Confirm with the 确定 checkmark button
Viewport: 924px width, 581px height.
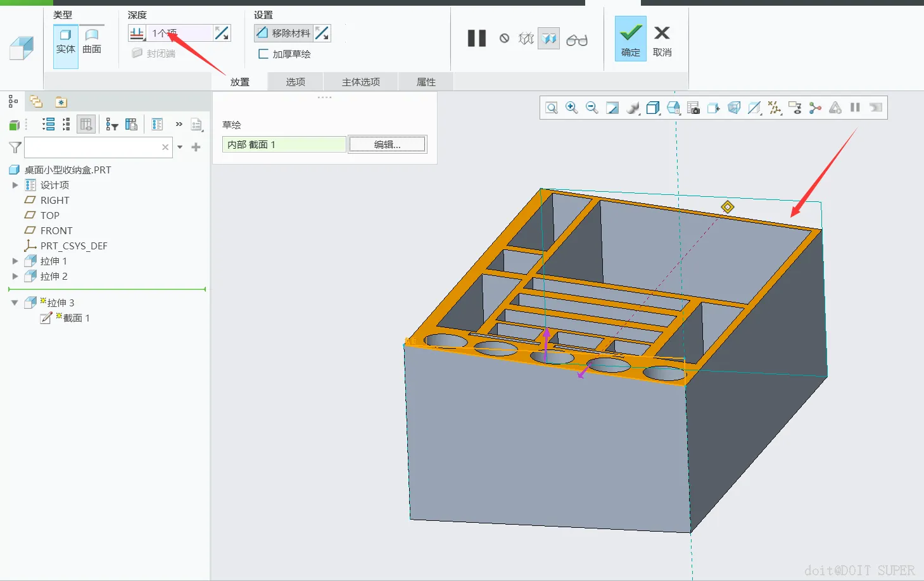(x=631, y=39)
